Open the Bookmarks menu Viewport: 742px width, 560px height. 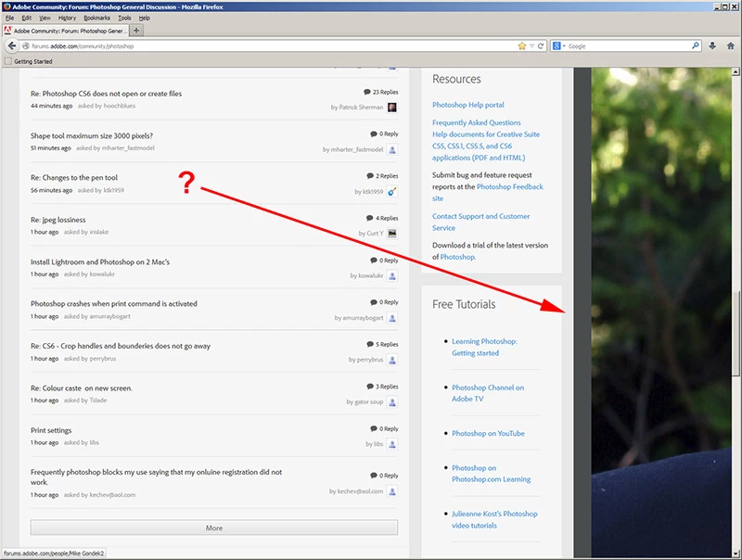click(96, 18)
